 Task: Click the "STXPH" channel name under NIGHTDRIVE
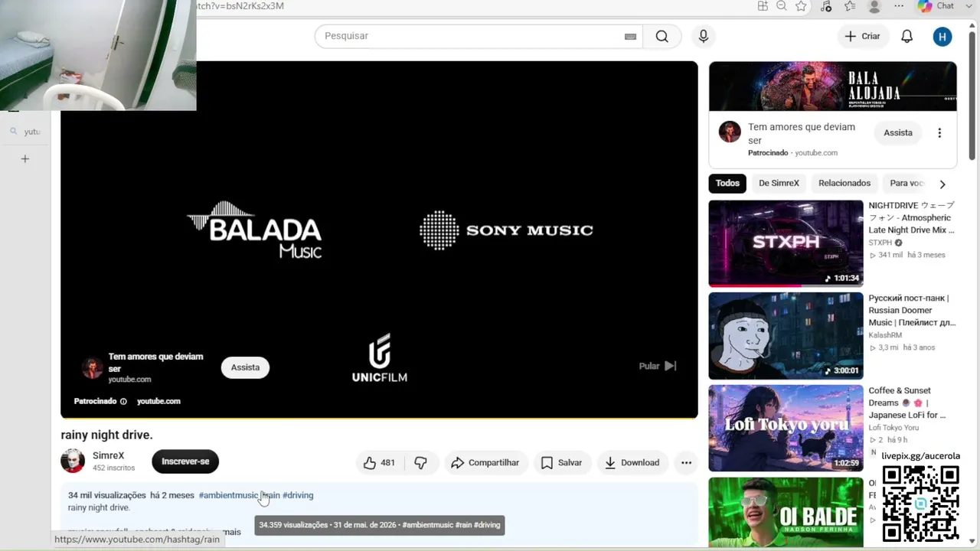[x=880, y=243]
